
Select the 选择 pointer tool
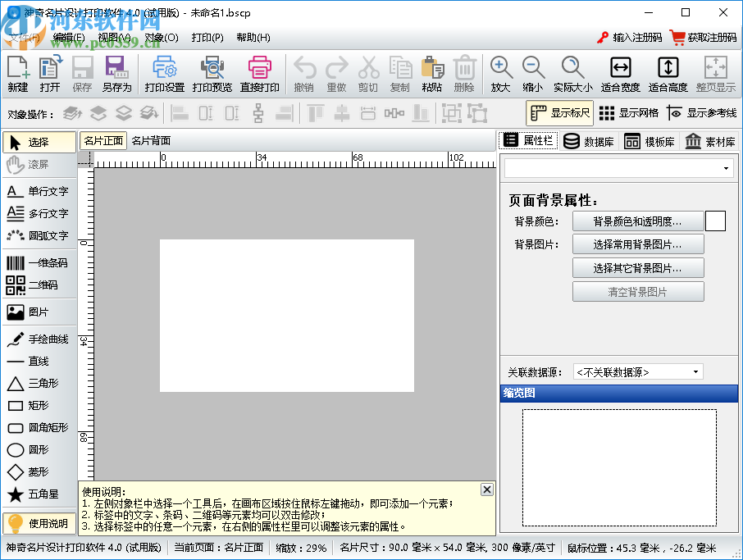(x=39, y=142)
